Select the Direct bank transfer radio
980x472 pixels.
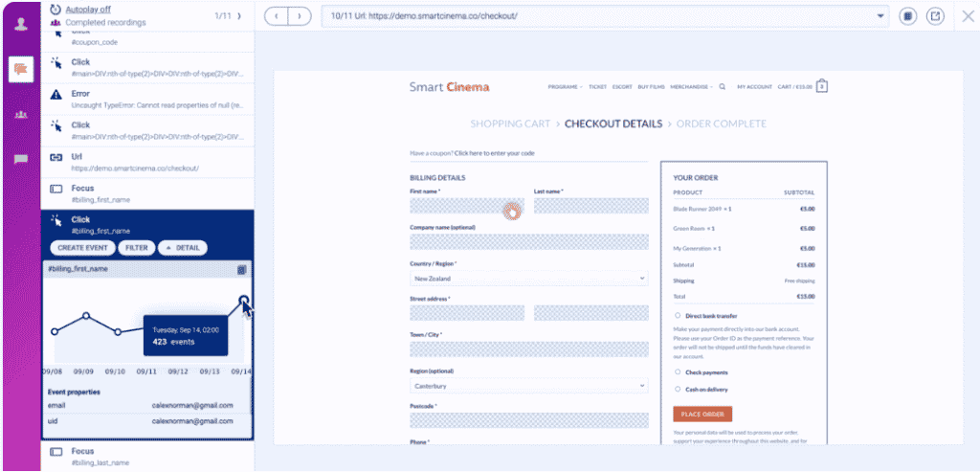point(678,316)
